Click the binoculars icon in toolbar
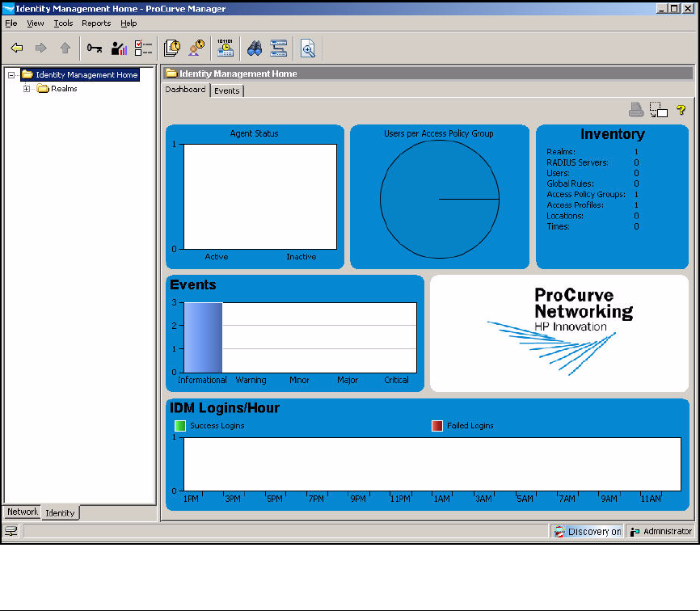The height and width of the screenshot is (611, 700). [255, 48]
